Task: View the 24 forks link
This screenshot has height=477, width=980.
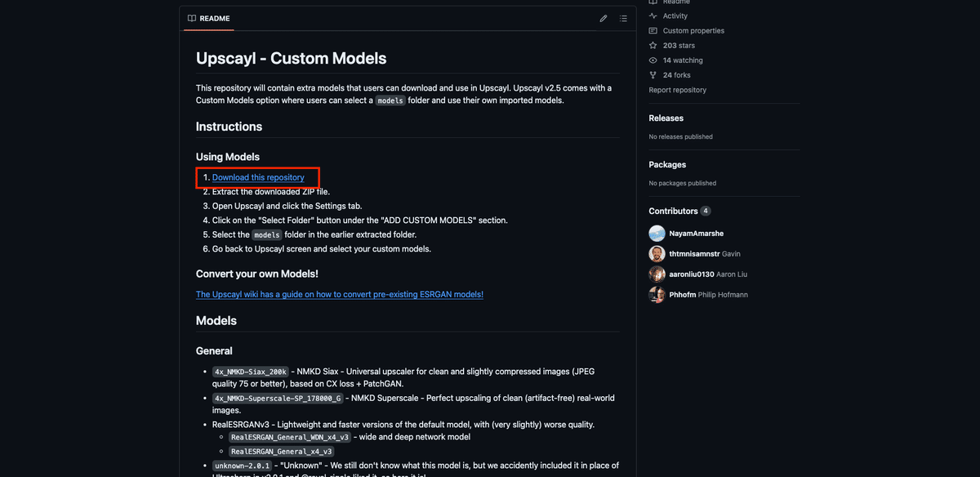Action: 678,75
